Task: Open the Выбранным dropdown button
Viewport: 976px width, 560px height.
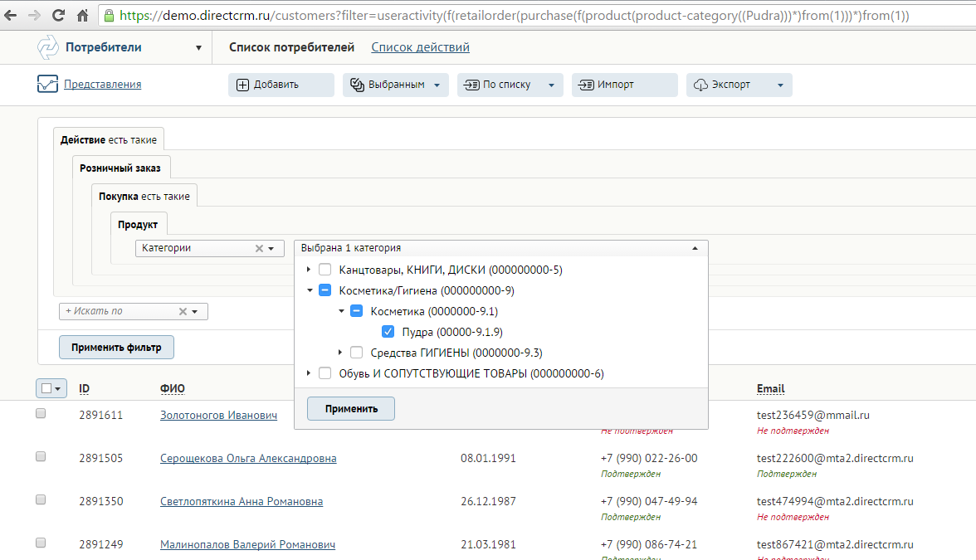Action: (395, 85)
